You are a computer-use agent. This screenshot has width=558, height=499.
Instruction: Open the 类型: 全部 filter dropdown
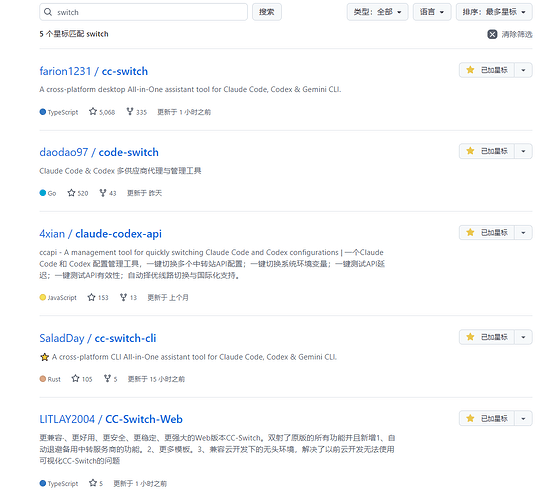377,12
